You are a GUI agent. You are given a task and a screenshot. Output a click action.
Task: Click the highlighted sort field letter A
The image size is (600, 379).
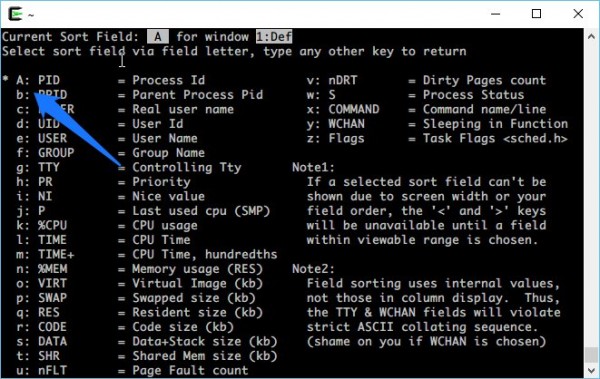(158, 37)
